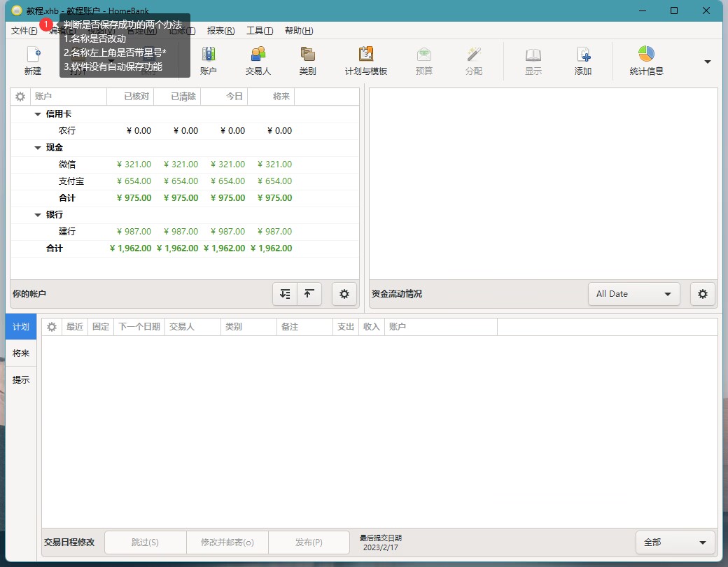Open the All Date range dropdown
The image size is (728, 567).
pyautogui.click(x=633, y=295)
